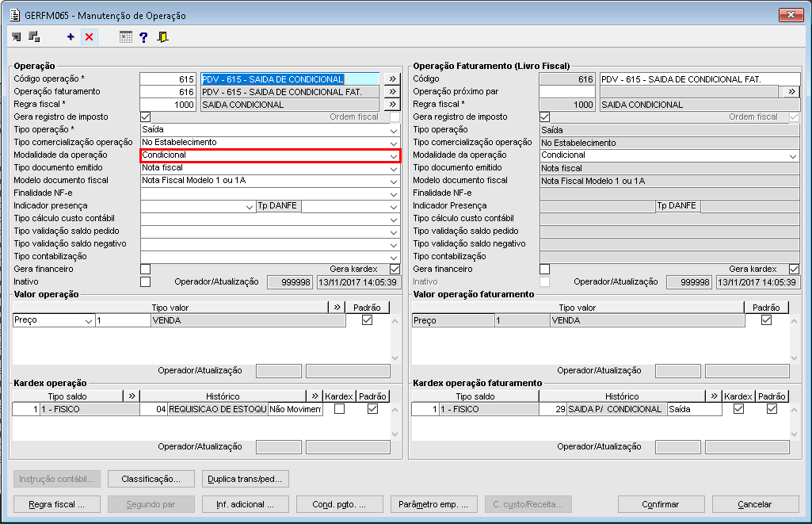Screen dimensions: 812x524
Task: Click 'Não Movimen' cell in Kardex operação
Action: [295, 409]
